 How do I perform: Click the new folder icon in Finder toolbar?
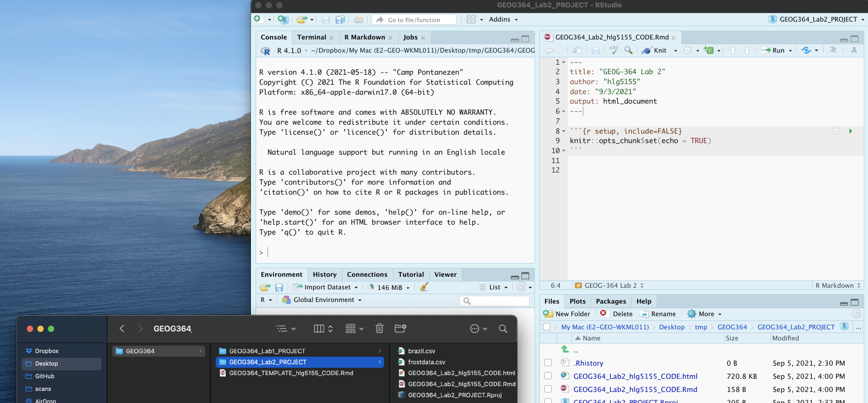tap(400, 328)
